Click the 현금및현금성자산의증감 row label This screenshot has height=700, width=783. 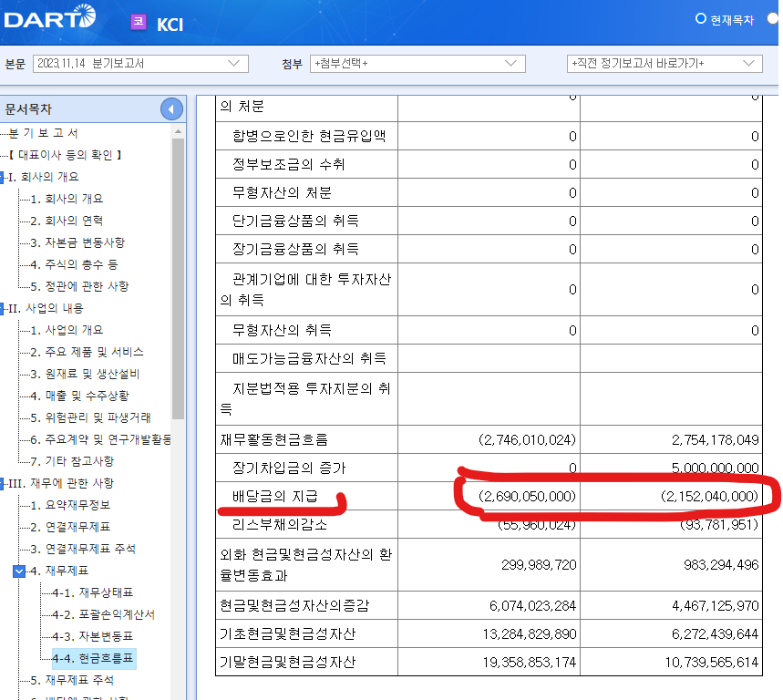pos(294,605)
